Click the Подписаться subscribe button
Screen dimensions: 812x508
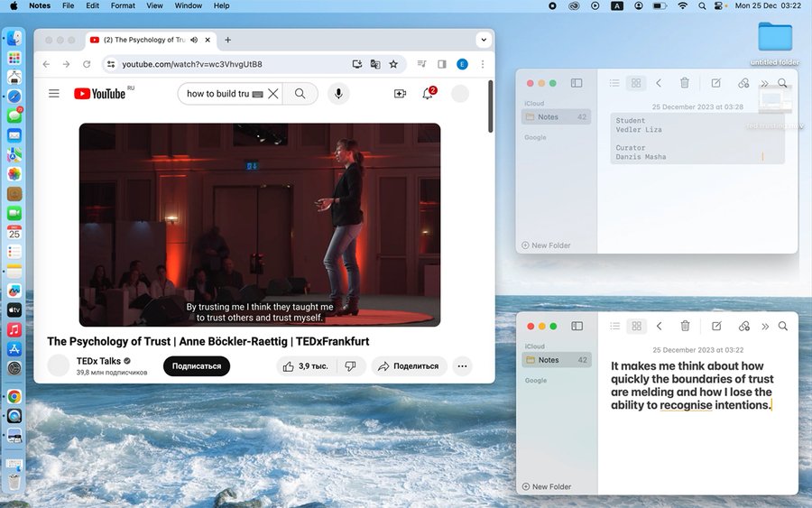[x=197, y=366]
